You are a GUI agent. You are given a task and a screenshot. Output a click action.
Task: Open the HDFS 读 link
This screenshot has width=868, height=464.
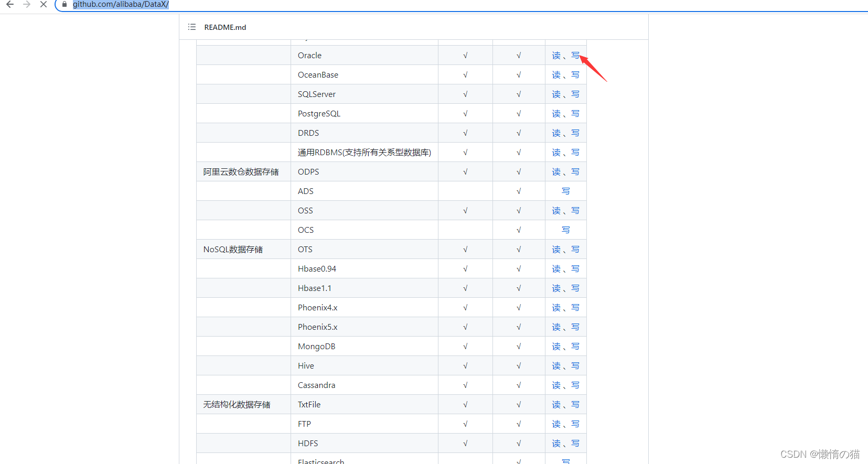click(x=556, y=444)
